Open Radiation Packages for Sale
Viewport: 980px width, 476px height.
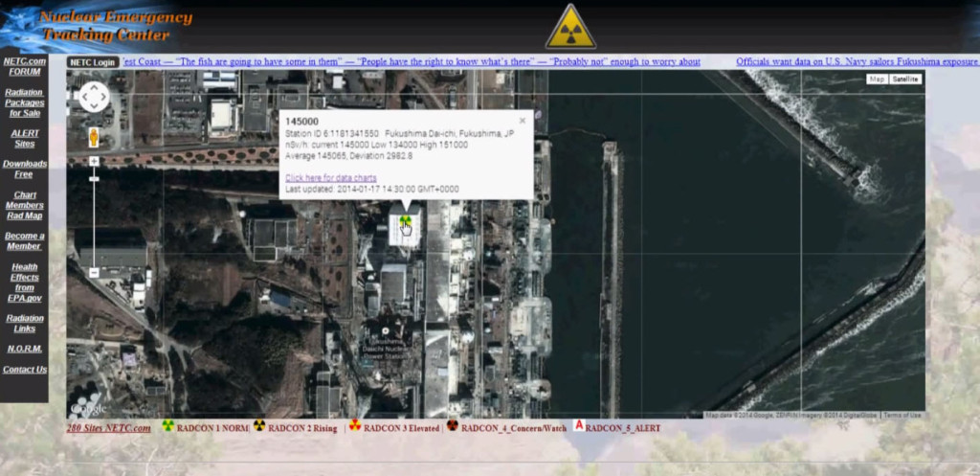coord(24,102)
